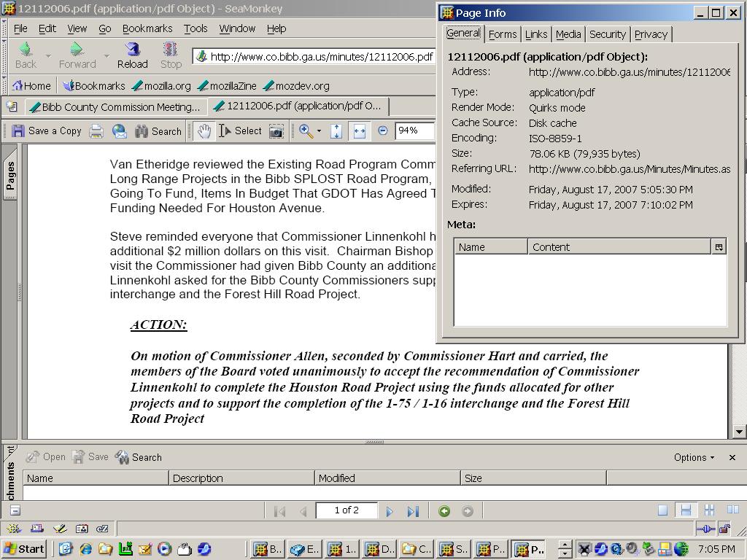Switch to Bibb County Commission Meeting tab
747x560 pixels.
[x=116, y=106]
